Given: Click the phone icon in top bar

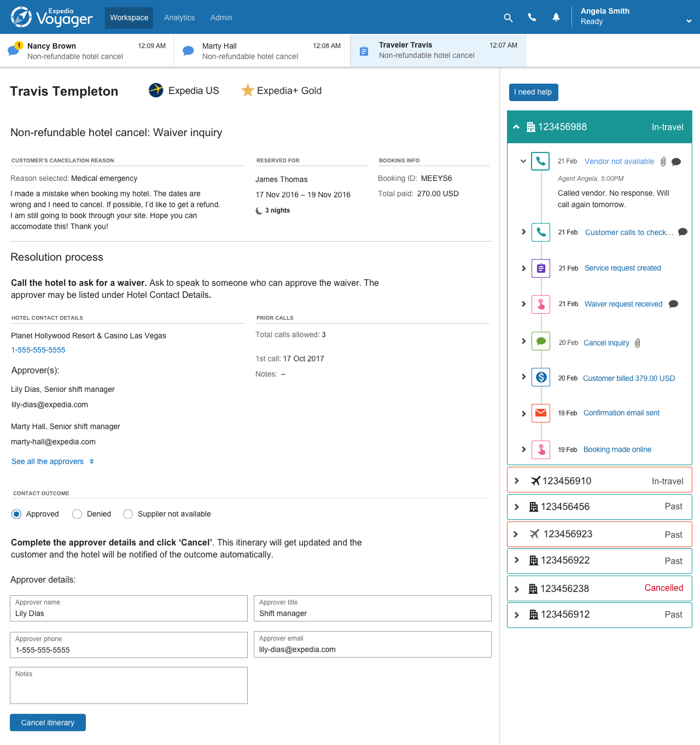Looking at the screenshot, I should point(532,17).
